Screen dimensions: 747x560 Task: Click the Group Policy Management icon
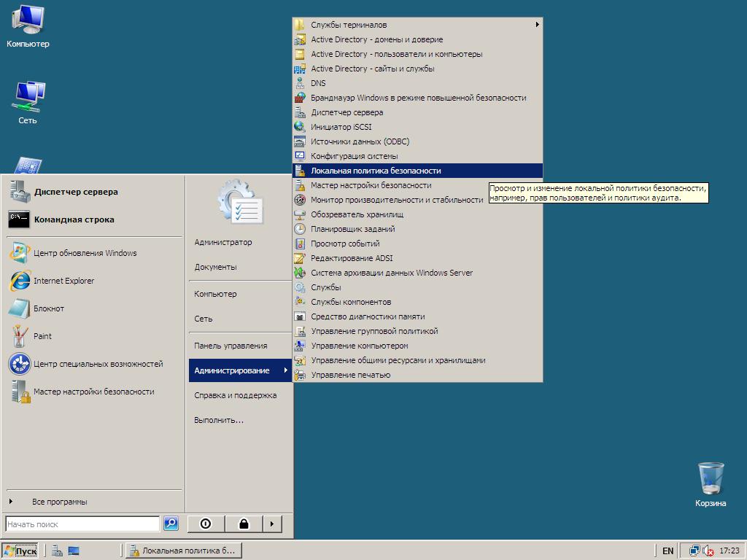click(x=300, y=331)
